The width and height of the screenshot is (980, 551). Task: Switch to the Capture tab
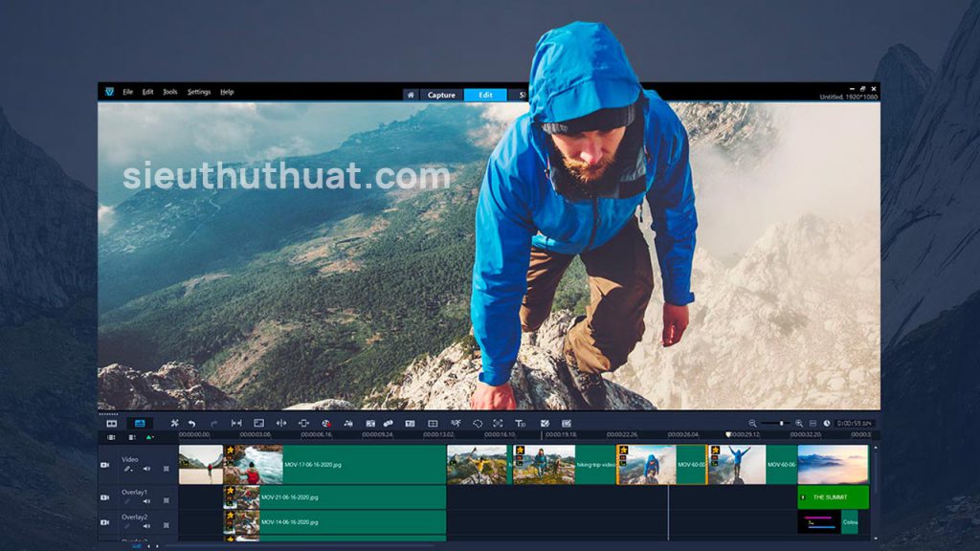click(442, 95)
